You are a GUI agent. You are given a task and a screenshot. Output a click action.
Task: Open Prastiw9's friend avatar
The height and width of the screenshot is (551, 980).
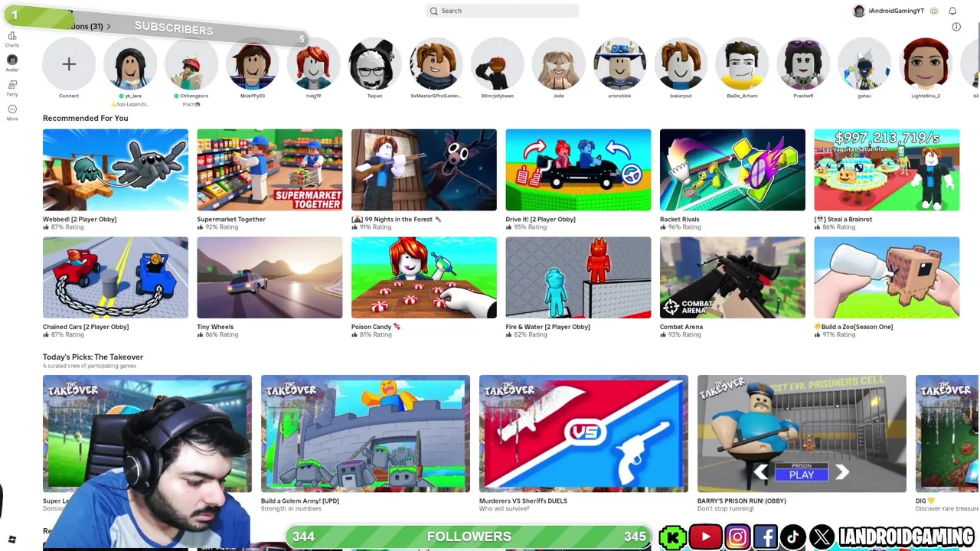pos(803,64)
